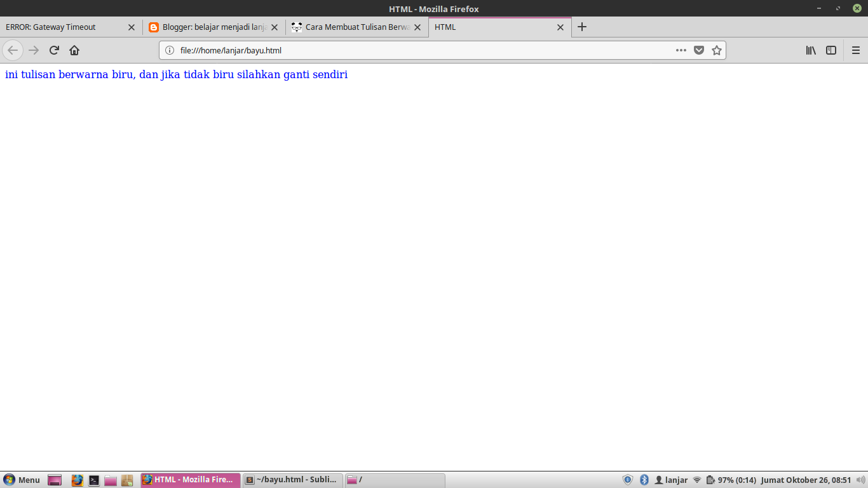Open the lanjar user applet
This screenshot has height=488, width=868.
coord(671,480)
